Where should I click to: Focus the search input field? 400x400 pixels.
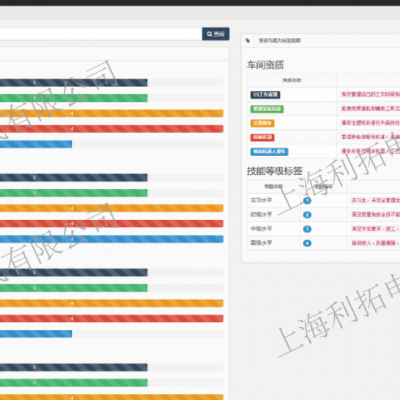point(101,34)
